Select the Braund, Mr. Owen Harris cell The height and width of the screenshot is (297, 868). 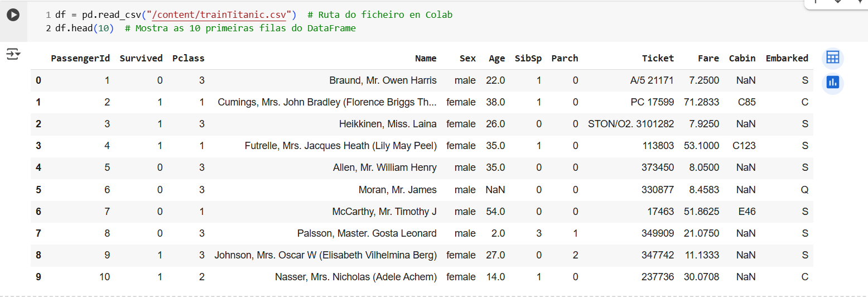pos(383,80)
